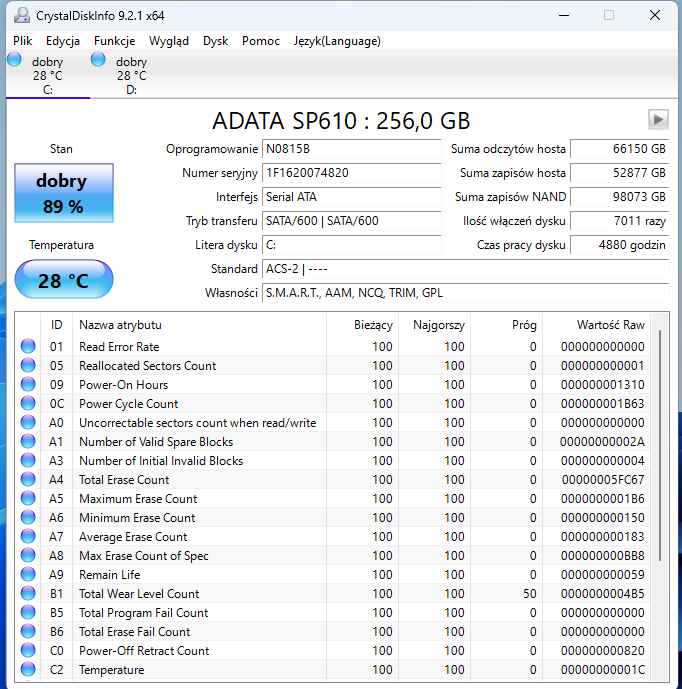This screenshot has height=689, width=682.
Task: Click the raw value 000000001B63
Action: (x=602, y=403)
